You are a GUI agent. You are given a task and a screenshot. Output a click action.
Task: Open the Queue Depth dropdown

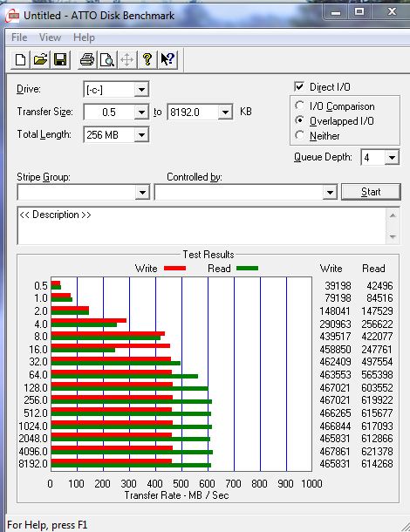[x=392, y=158]
